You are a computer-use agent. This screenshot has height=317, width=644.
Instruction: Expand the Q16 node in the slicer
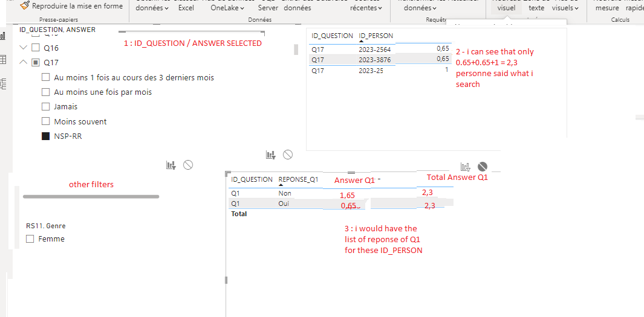coord(23,48)
